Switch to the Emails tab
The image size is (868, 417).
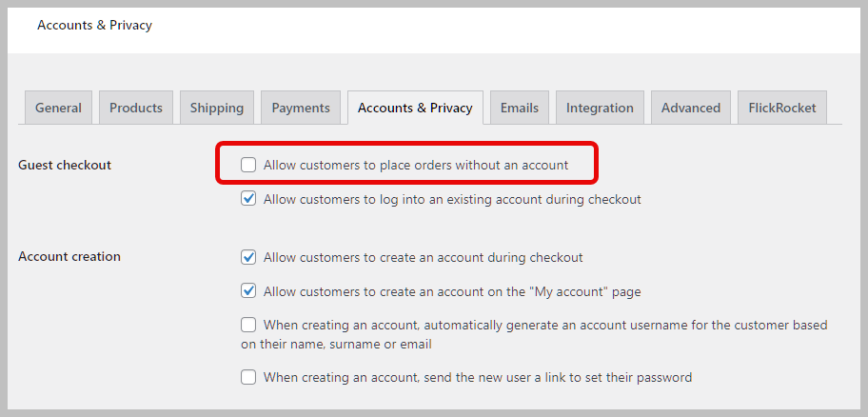pos(520,108)
